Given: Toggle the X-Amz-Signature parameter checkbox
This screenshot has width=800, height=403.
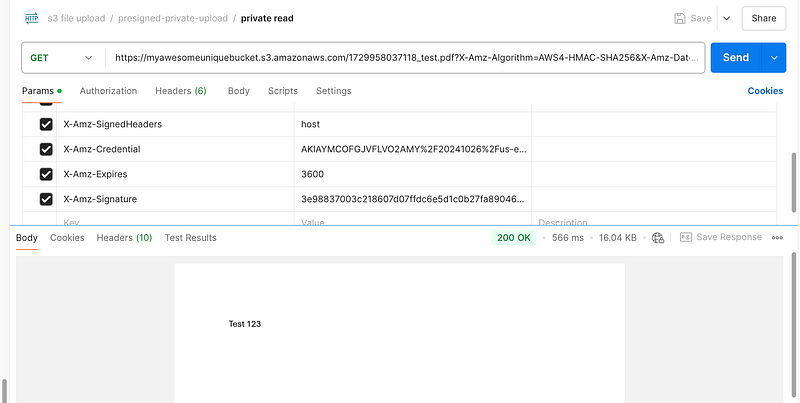Looking at the screenshot, I should click(x=46, y=199).
